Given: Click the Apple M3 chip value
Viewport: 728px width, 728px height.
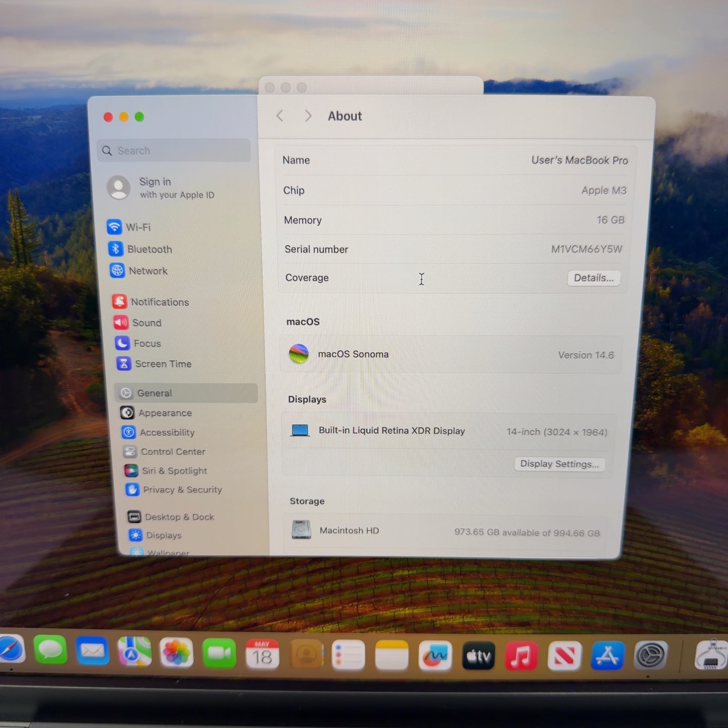Looking at the screenshot, I should (x=604, y=190).
